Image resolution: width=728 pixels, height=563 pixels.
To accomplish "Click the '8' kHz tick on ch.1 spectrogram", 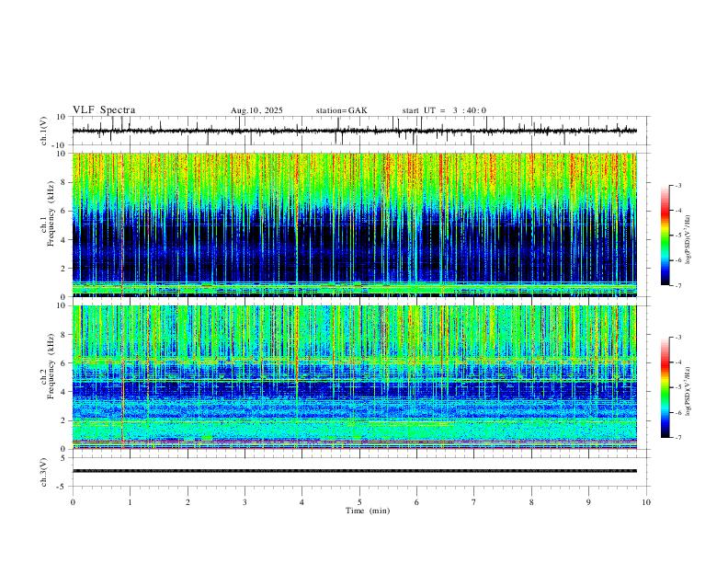I will pos(64,182).
